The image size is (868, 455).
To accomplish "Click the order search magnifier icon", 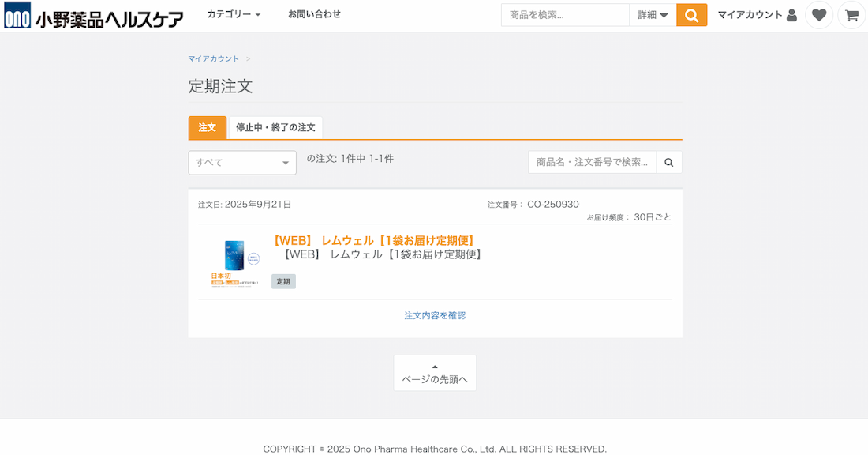I will pyautogui.click(x=669, y=162).
